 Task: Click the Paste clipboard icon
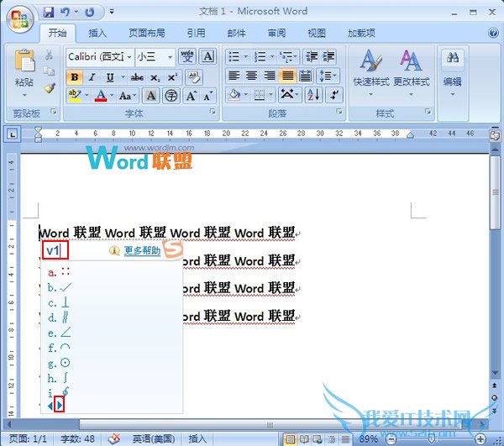coord(24,60)
